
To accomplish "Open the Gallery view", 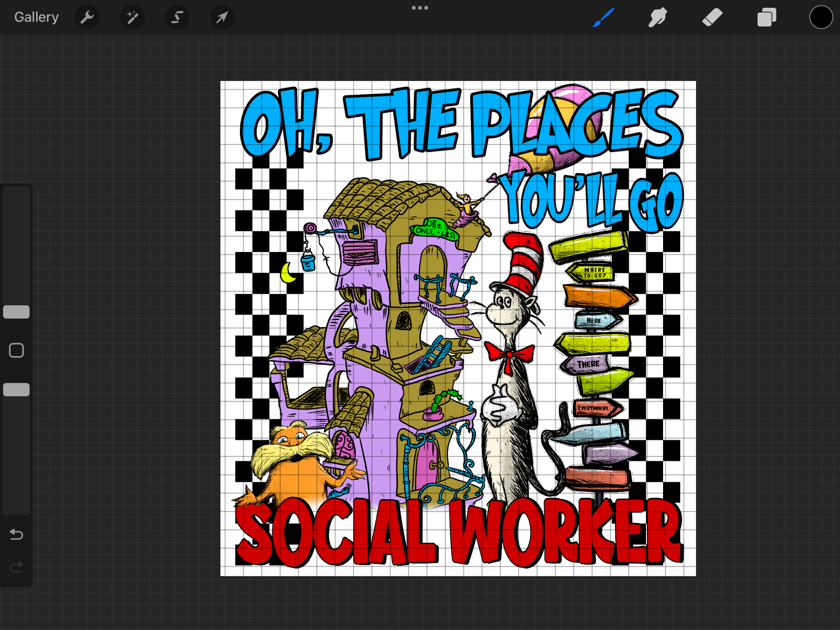I will click(36, 17).
